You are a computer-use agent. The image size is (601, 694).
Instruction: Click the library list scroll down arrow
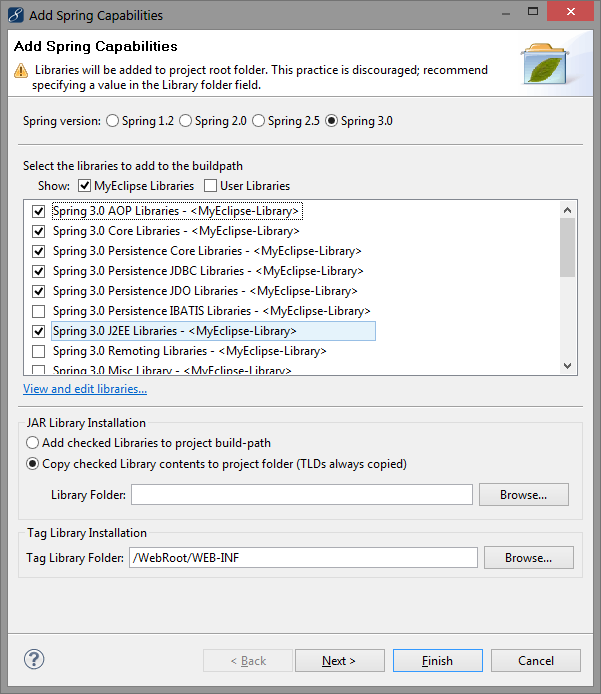(x=567, y=366)
